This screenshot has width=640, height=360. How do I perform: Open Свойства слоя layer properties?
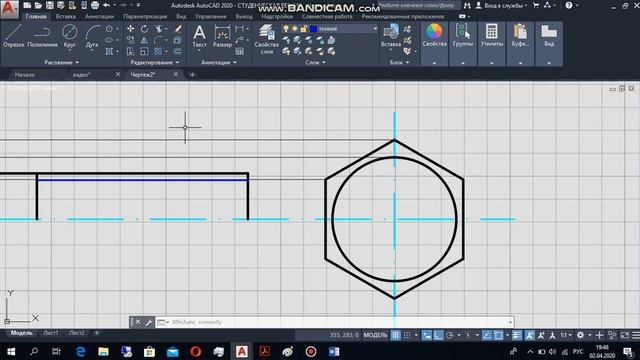267,39
